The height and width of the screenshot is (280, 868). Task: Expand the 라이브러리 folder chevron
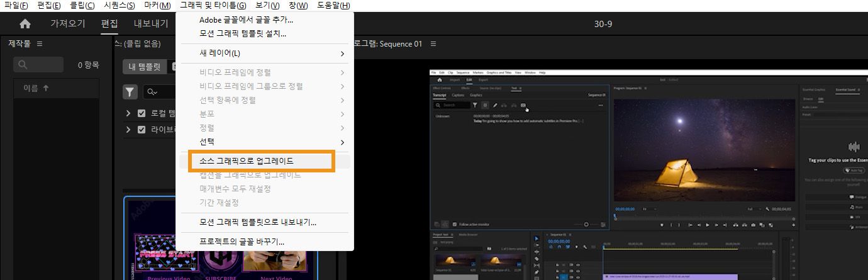(x=128, y=130)
